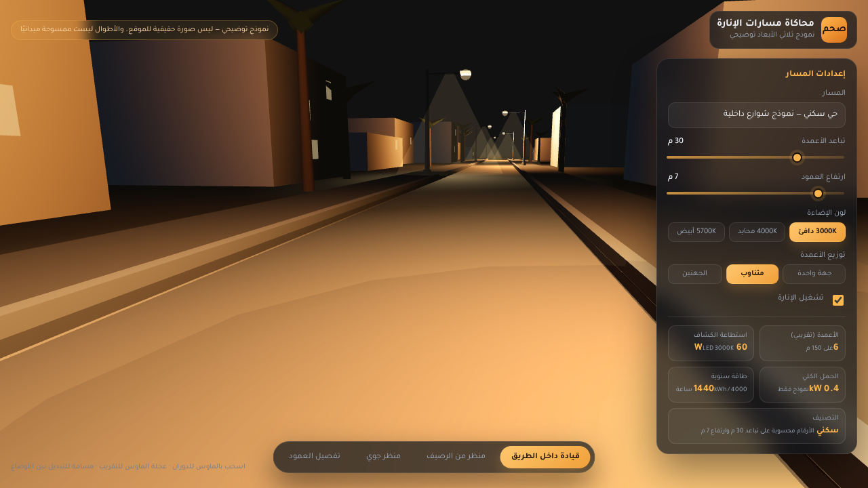This screenshot has height=488, width=868.
Task: Choose جهة واحدة pole distribution
Action: coord(814,274)
